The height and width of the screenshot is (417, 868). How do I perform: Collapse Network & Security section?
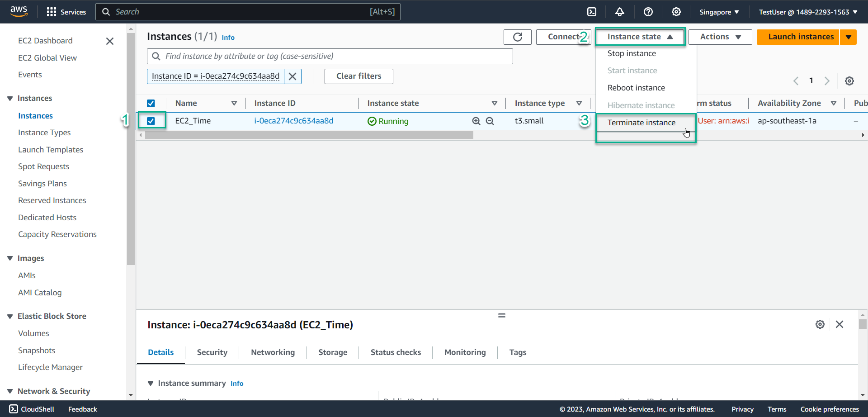[10, 391]
